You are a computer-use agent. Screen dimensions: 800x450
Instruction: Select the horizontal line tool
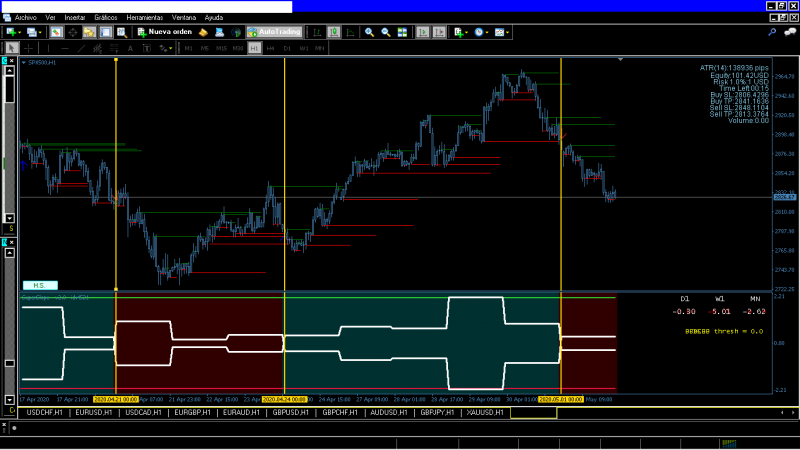pyautogui.click(x=65, y=48)
